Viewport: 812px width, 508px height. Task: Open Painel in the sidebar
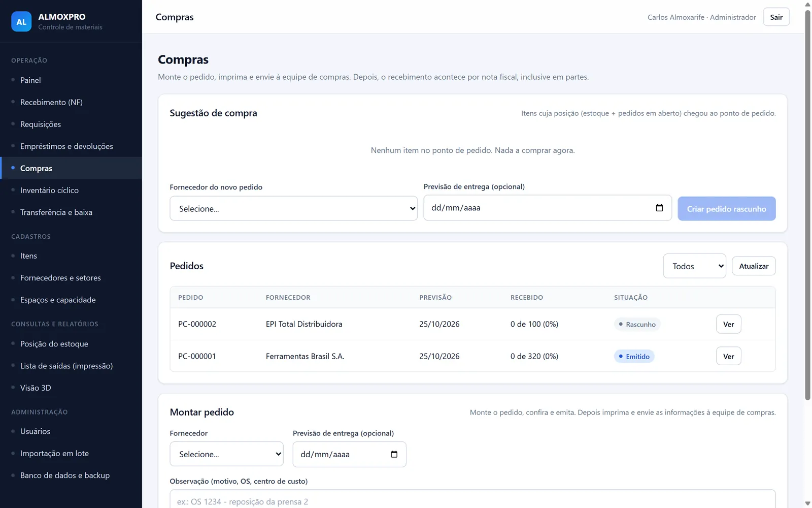pos(71,80)
